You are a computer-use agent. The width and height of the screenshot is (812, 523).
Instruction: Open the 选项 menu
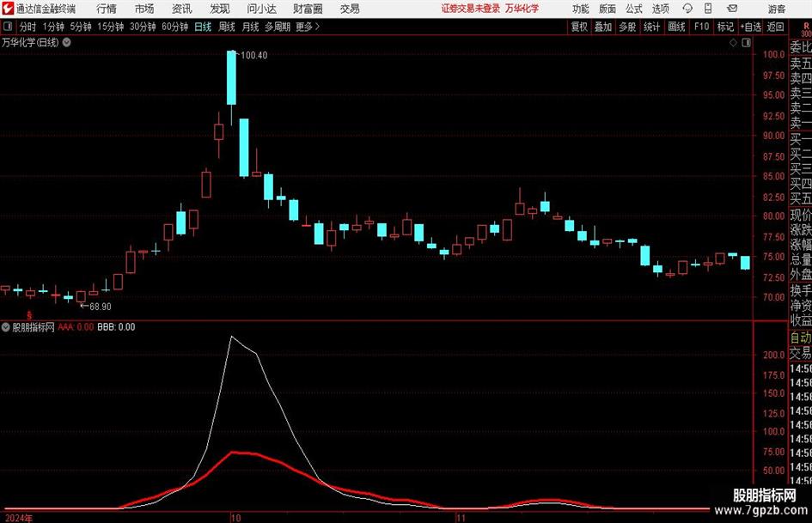(660, 9)
